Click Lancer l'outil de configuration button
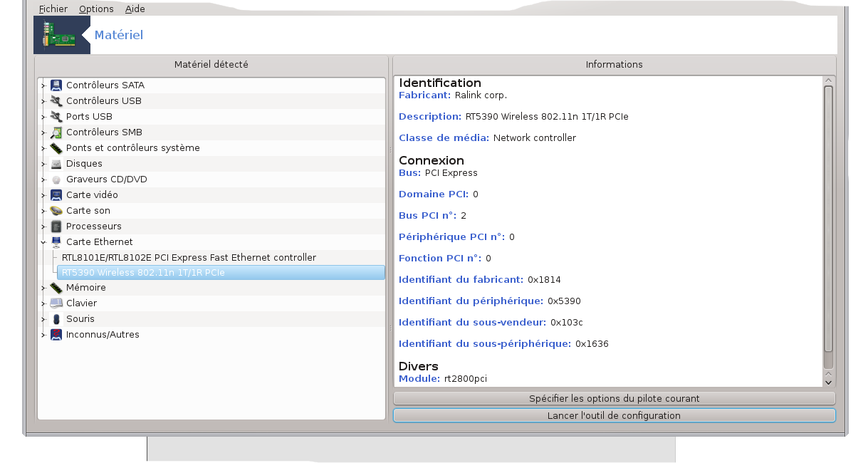Screen dimensions: 868x463 click(614, 415)
